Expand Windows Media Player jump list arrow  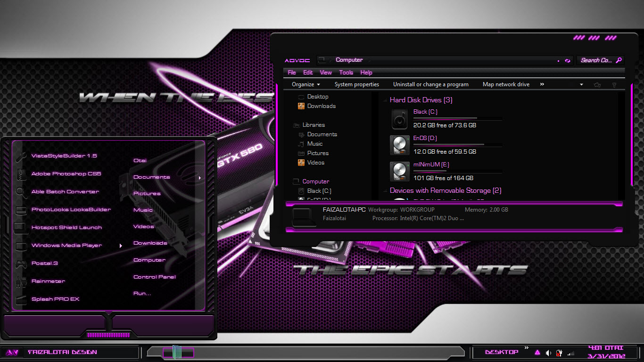click(121, 246)
